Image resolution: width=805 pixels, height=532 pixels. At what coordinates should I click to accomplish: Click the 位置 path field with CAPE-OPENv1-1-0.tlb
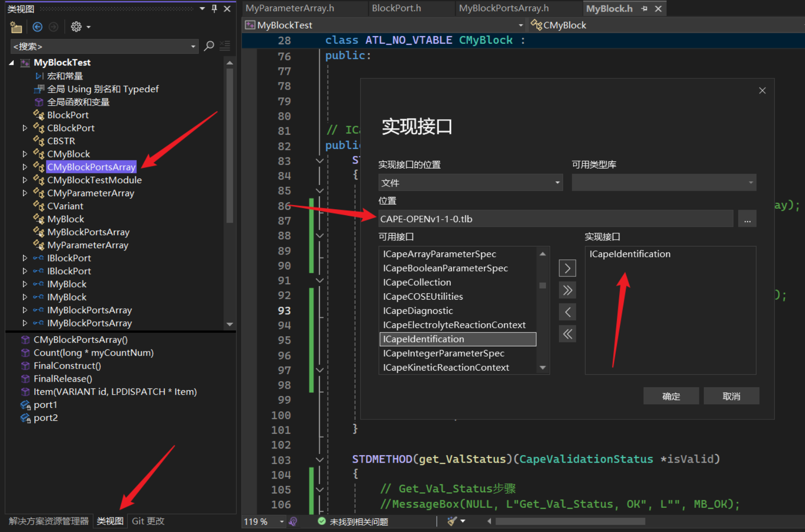click(x=555, y=219)
